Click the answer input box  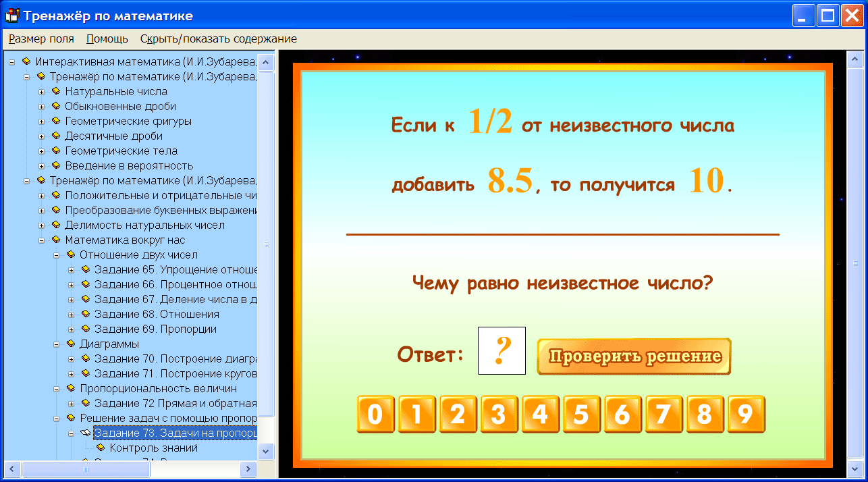[x=501, y=350]
